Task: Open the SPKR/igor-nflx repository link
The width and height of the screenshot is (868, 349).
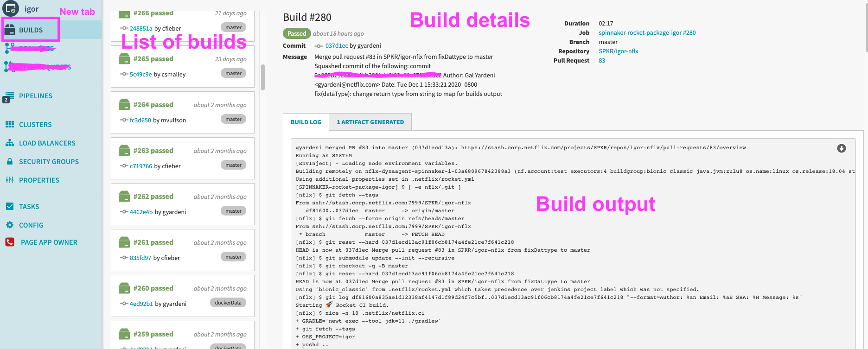Action: [618, 51]
